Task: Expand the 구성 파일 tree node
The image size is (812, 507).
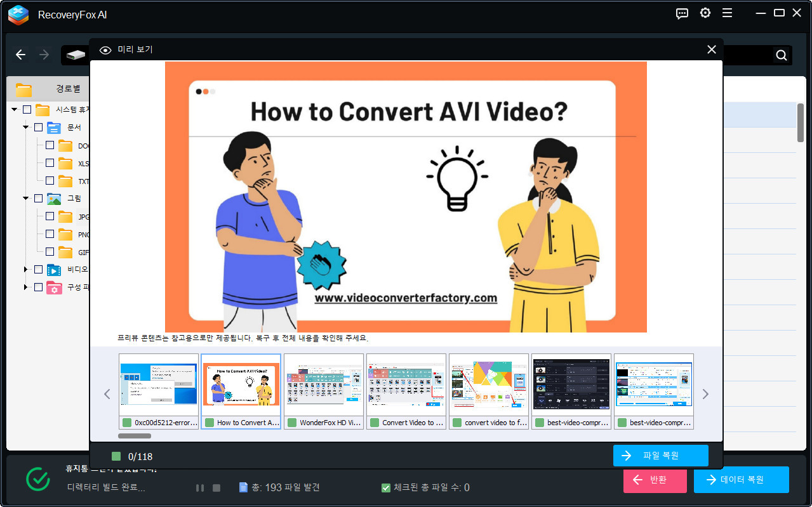Action: point(26,287)
